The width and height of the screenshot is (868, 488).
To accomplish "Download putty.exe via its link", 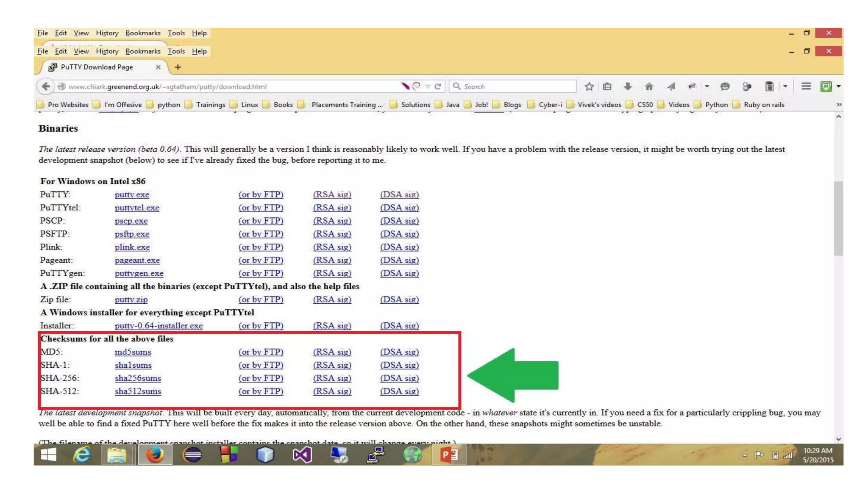I will [x=132, y=195].
